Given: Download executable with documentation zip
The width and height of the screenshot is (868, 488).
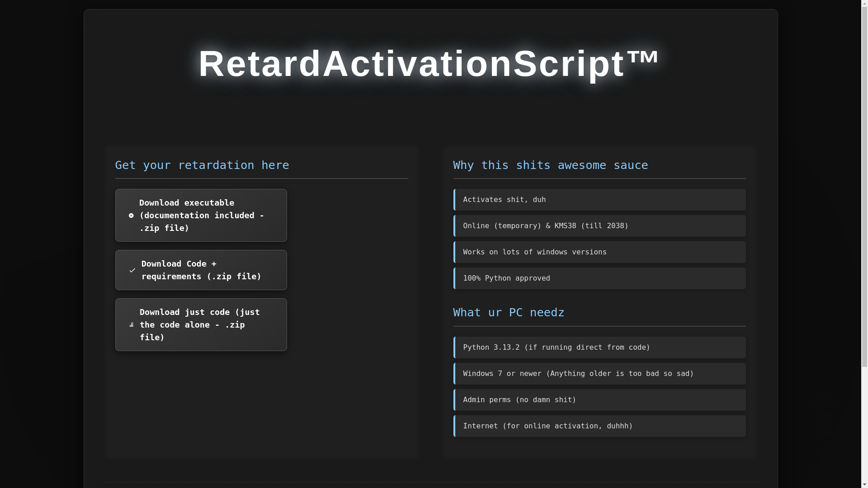Looking at the screenshot, I should (x=201, y=215).
